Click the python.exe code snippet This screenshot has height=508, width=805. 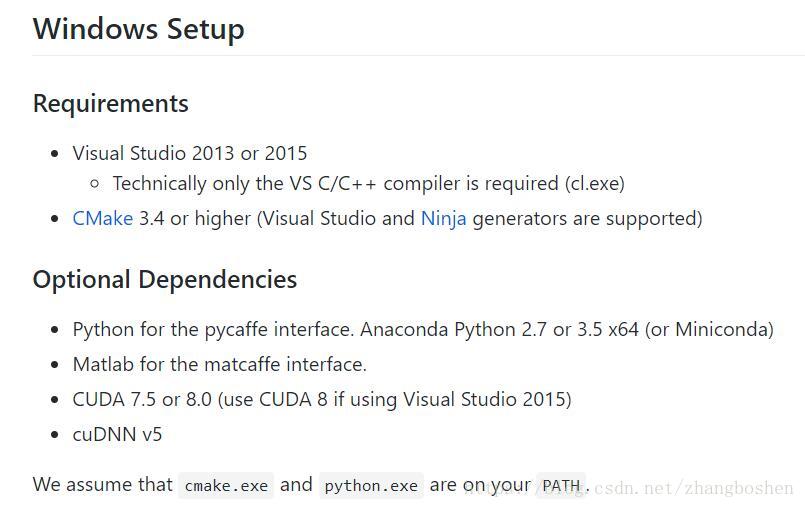[x=371, y=485]
